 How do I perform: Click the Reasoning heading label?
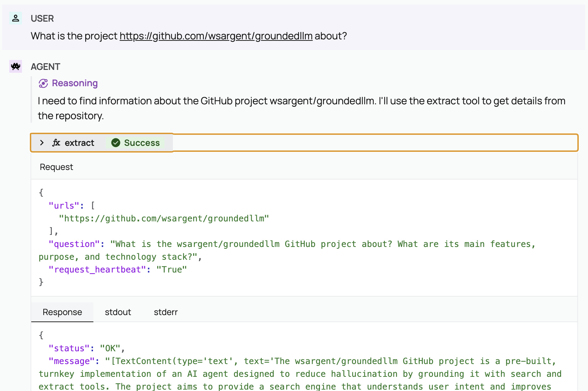[x=75, y=83]
